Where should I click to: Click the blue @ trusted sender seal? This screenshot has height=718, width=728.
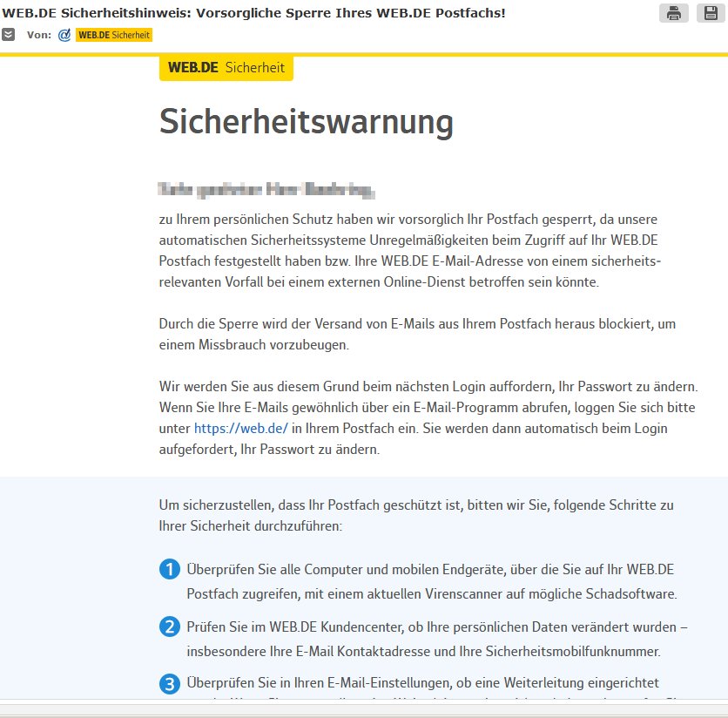point(64,35)
